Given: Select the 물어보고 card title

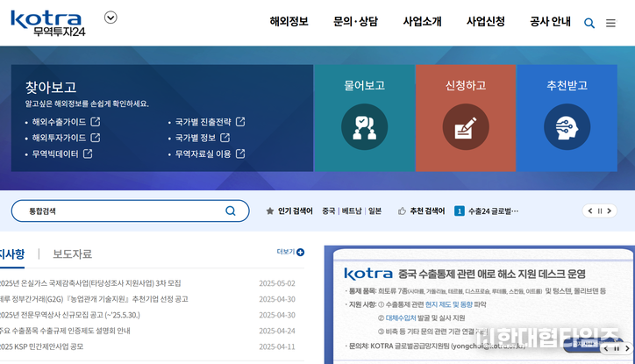Looking at the screenshot, I should [365, 85].
